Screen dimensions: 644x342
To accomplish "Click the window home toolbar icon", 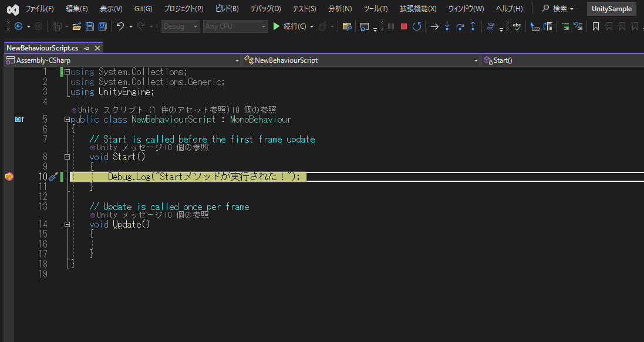I will [x=365, y=26].
